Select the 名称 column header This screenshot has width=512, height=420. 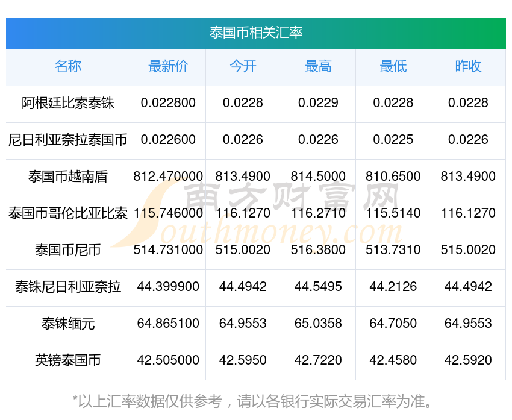68,67
